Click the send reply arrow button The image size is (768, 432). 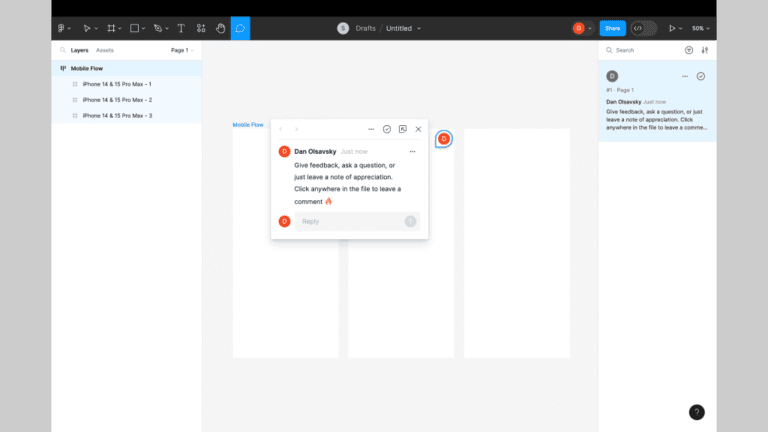coord(410,221)
